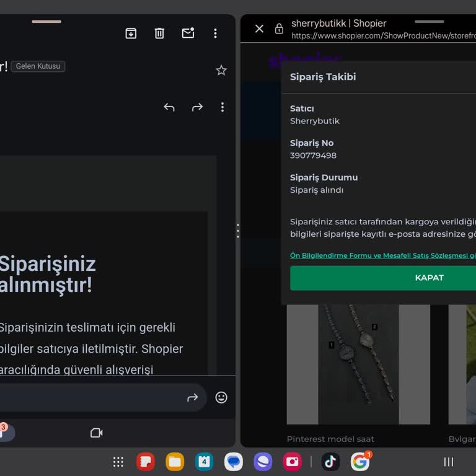The height and width of the screenshot is (476, 476).
Task: Select seller name Sherrybutik
Action: 314,121
